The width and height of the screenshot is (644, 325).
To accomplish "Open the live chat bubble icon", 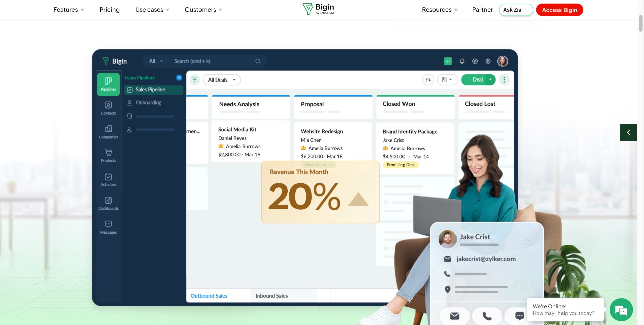I will (621, 310).
